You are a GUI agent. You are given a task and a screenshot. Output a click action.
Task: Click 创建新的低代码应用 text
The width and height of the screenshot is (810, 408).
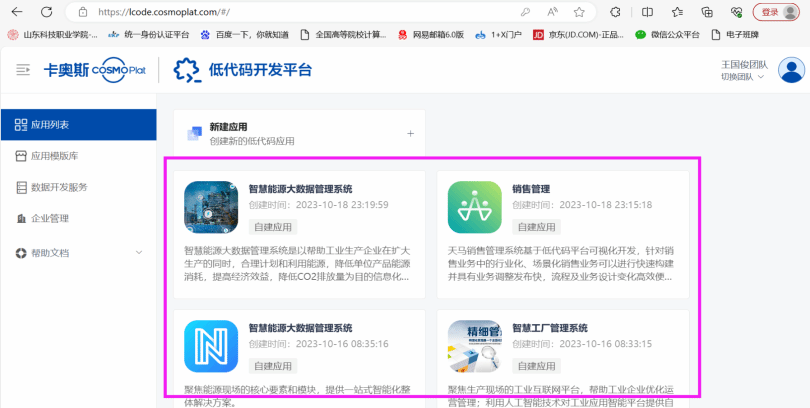point(252,141)
